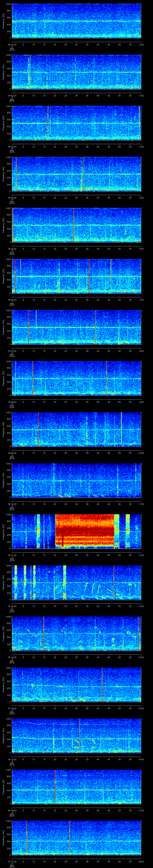Click the 5:00 end time label
This screenshot has width=153, height=868.
pyautogui.click(x=141, y=198)
